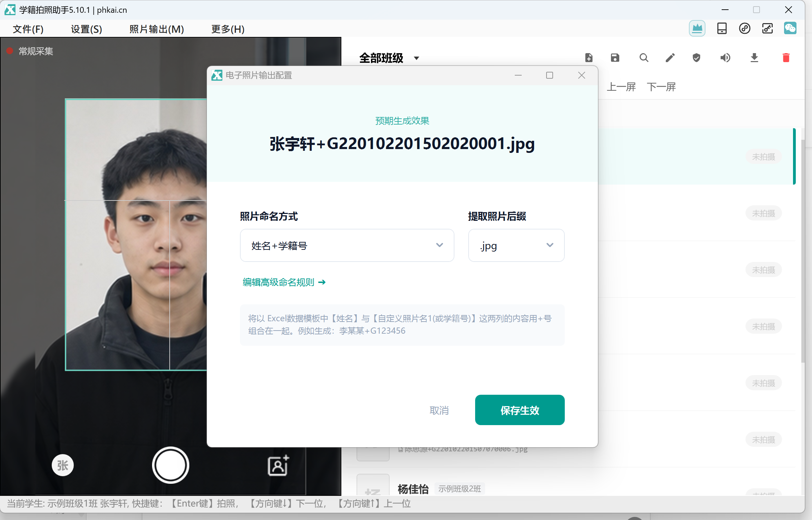Minimize the 电子照片输出配置 dialog
This screenshot has width=812, height=520.
pyautogui.click(x=518, y=75)
